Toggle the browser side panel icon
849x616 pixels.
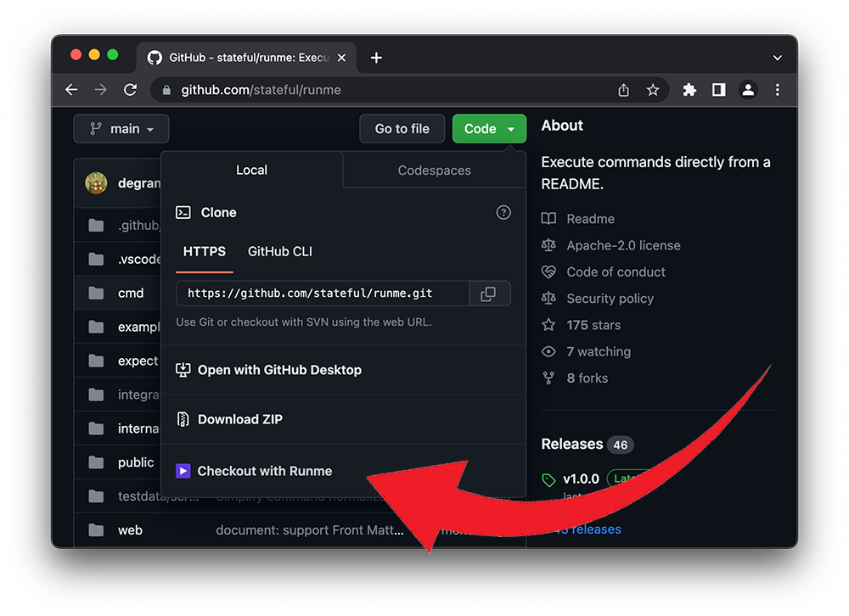718,90
